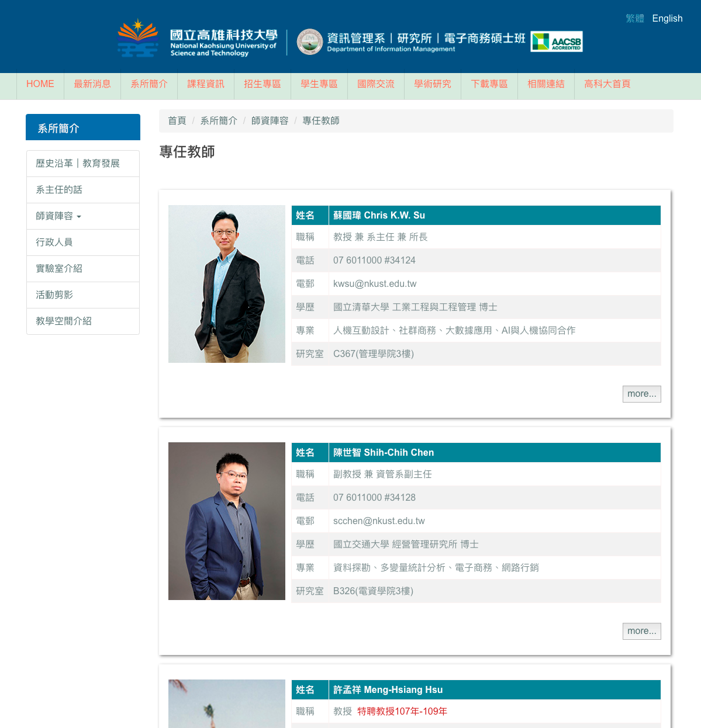
Task: Click 首頁 in the breadcrumb
Action: pyautogui.click(x=177, y=121)
